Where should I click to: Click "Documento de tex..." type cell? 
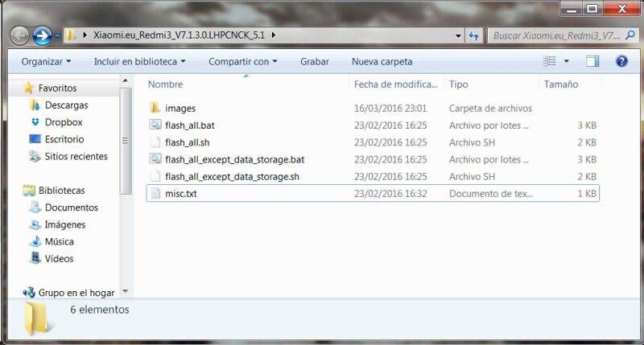point(490,194)
